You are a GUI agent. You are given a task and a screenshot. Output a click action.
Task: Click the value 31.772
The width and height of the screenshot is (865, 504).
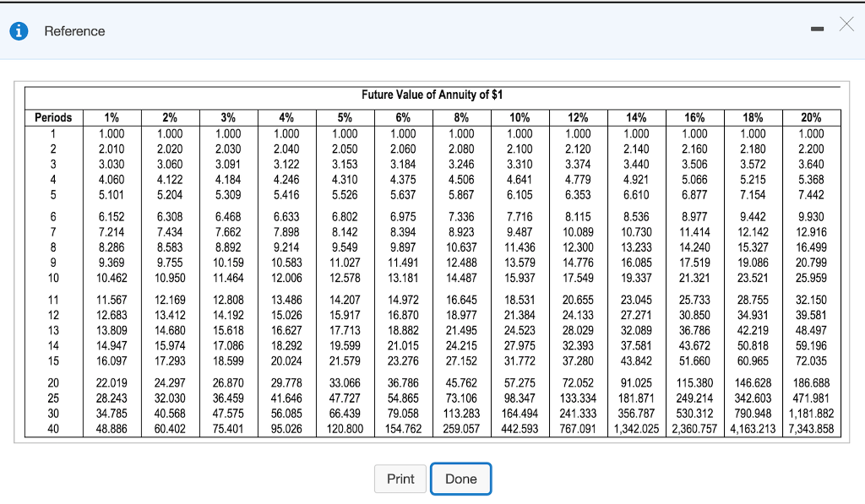(520, 360)
